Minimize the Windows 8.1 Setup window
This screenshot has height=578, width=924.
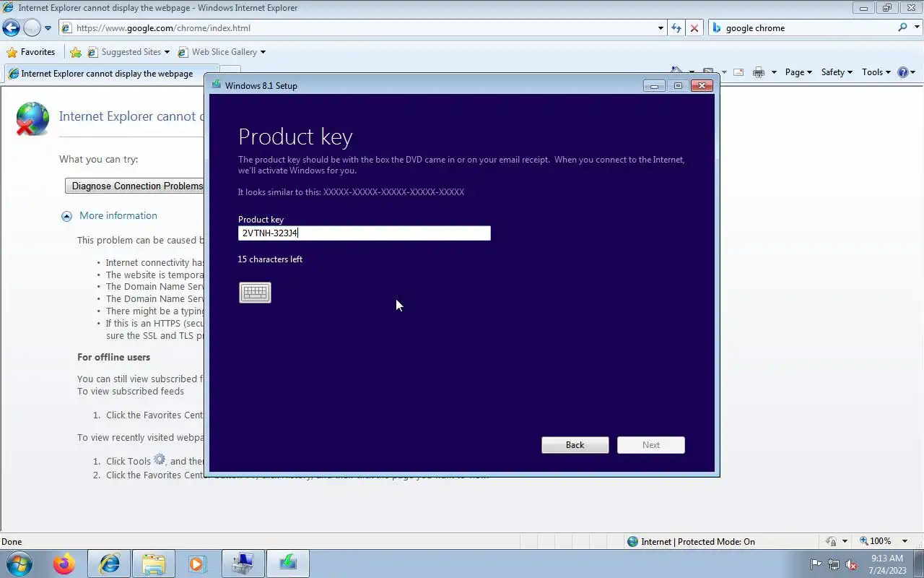coord(654,86)
